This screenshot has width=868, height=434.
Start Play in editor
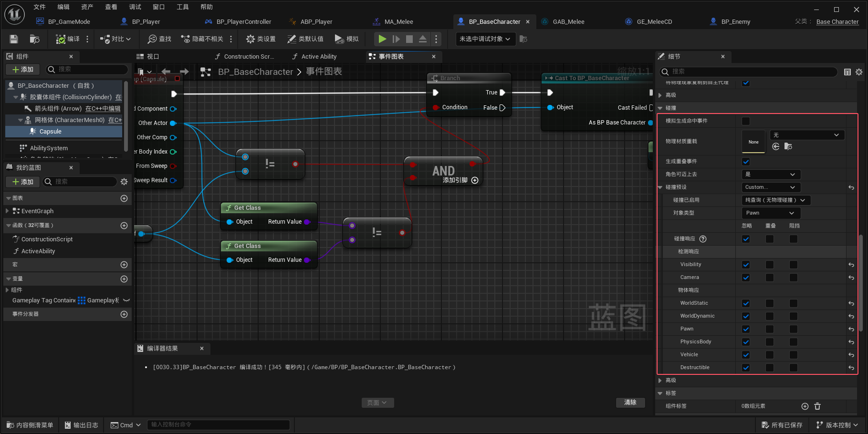click(x=382, y=39)
